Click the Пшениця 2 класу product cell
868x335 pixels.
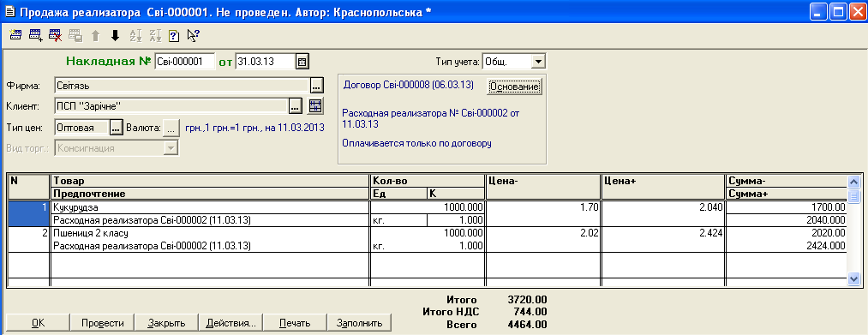[x=210, y=233]
